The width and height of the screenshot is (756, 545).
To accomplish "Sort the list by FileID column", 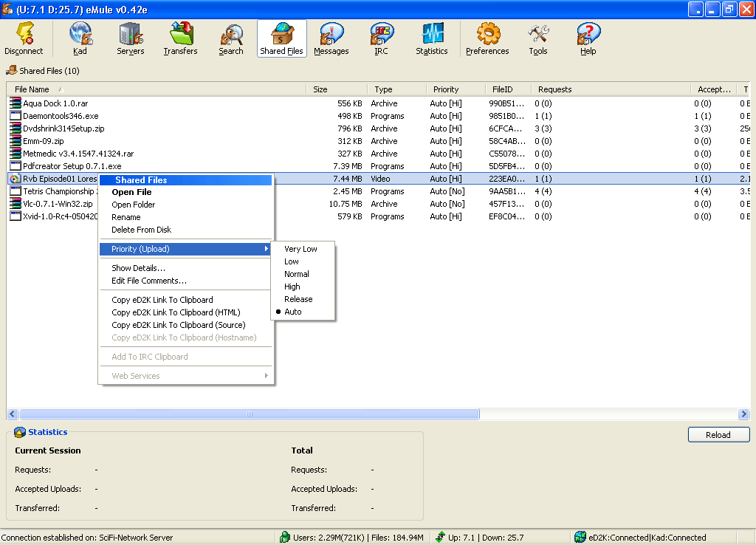I will (509, 89).
